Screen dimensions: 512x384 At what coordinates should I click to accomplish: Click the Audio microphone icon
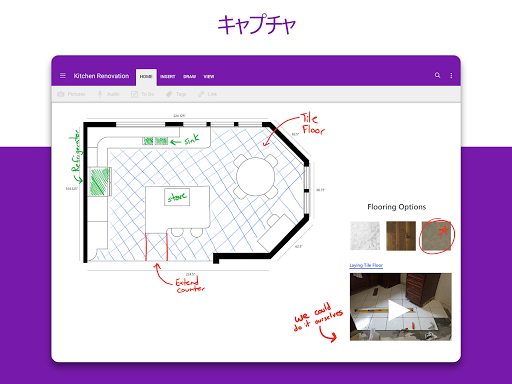coord(100,94)
